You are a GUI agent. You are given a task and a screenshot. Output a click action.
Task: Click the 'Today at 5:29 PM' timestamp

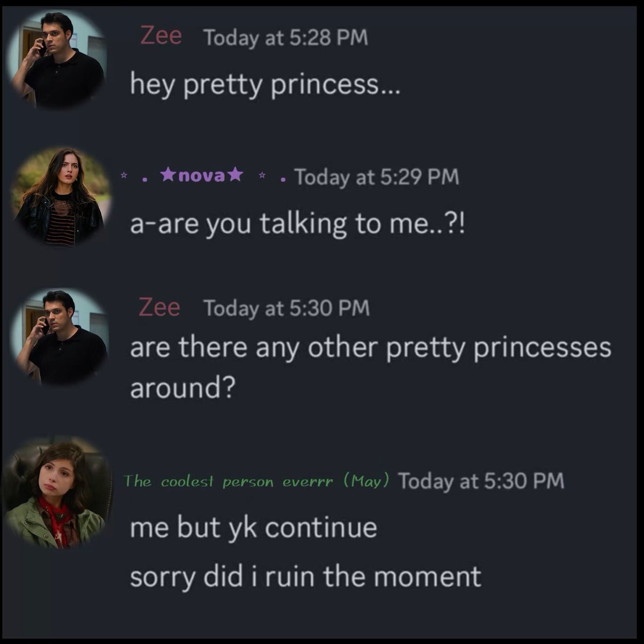click(377, 177)
